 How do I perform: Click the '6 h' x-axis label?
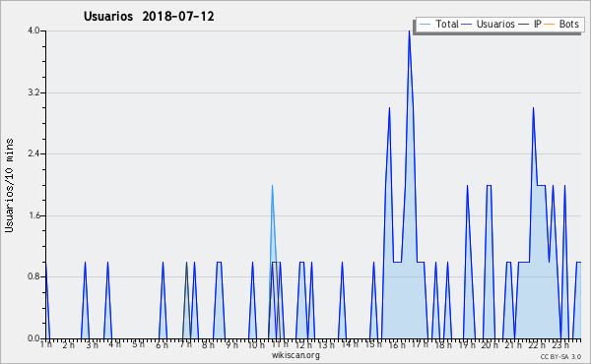162,344
